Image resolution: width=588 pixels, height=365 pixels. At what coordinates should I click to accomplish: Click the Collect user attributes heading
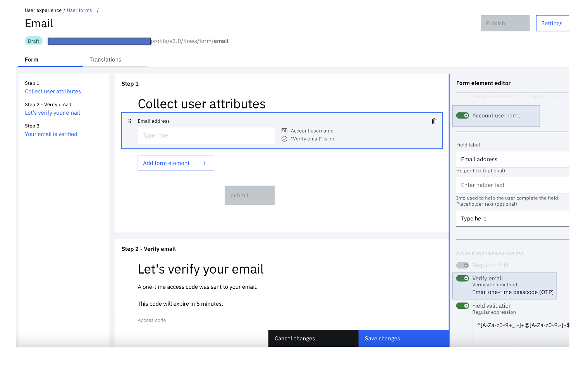[x=202, y=104]
